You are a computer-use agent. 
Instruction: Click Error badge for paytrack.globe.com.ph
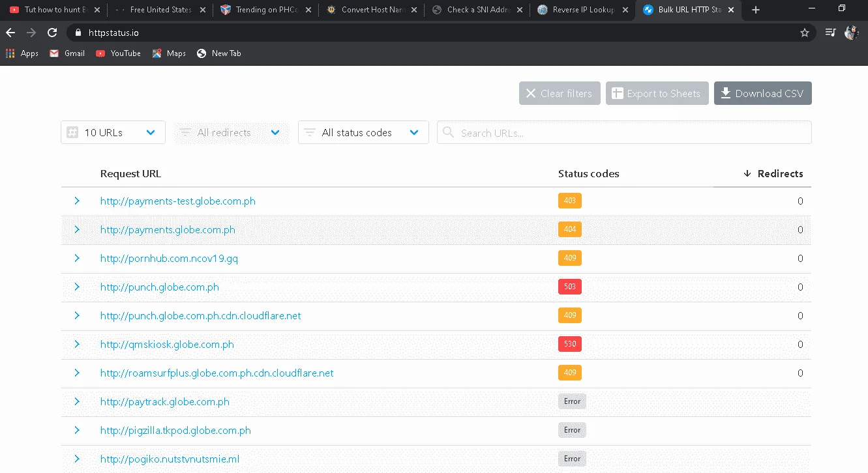point(572,401)
